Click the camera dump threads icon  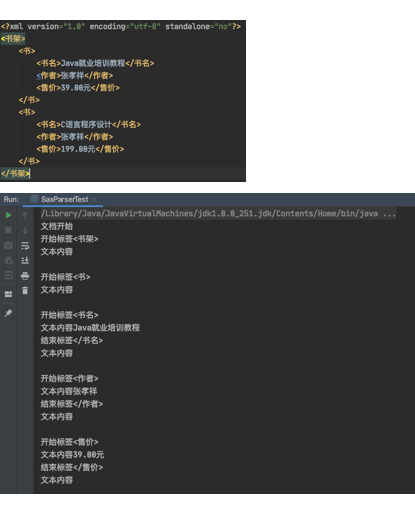pyautogui.click(x=8, y=246)
